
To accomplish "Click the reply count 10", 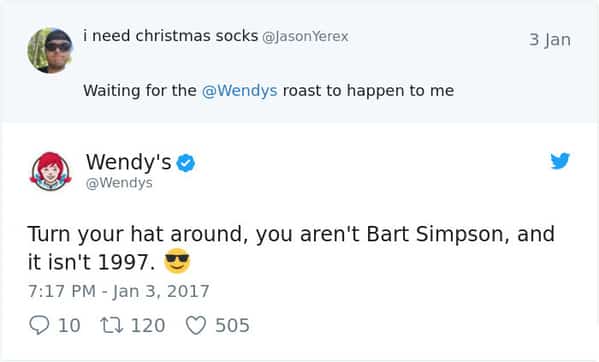I will tap(69, 326).
